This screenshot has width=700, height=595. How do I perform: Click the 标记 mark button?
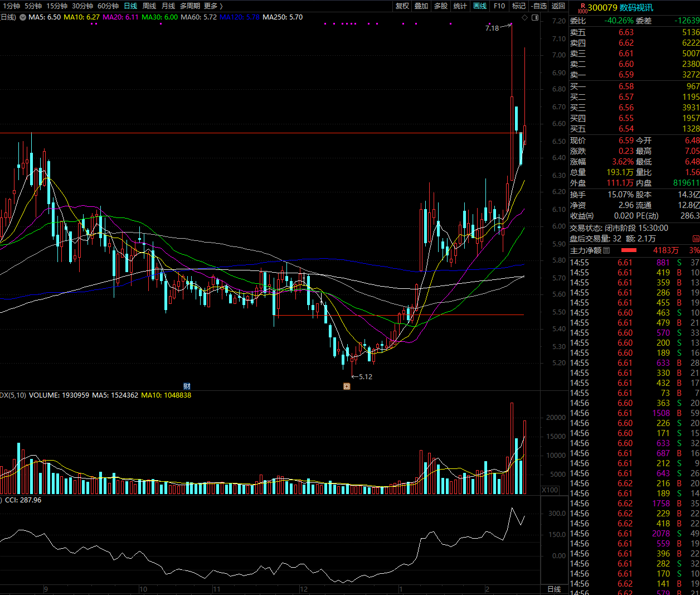coord(519,6)
